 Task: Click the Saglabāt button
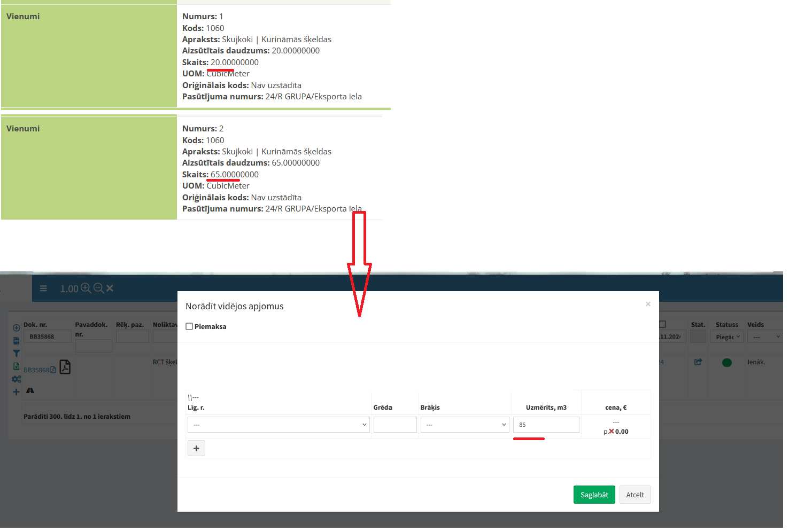tap(594, 495)
